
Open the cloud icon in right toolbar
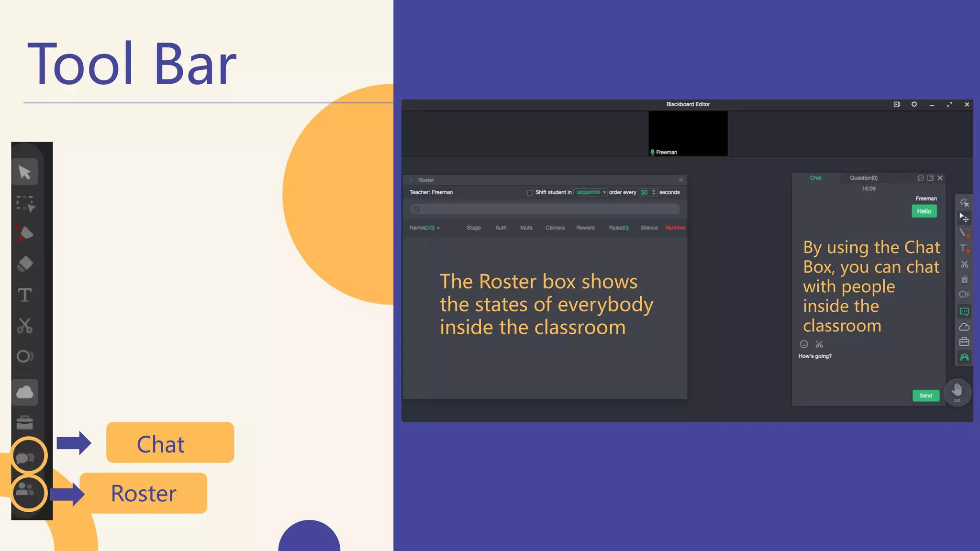pyautogui.click(x=964, y=327)
